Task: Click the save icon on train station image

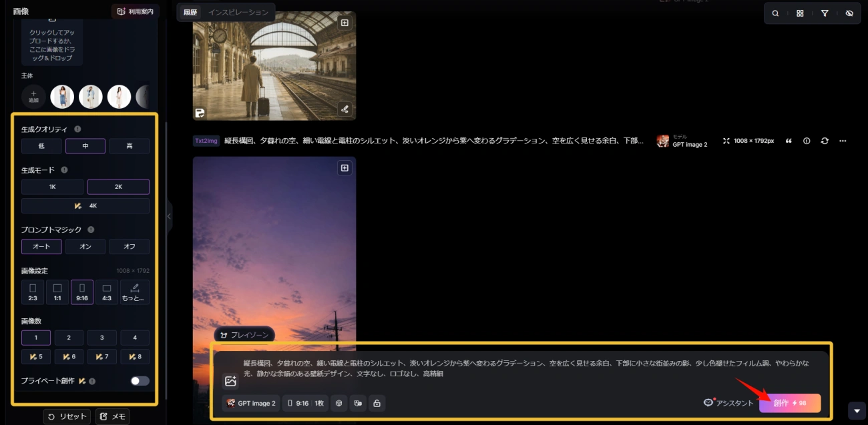Action: click(200, 112)
